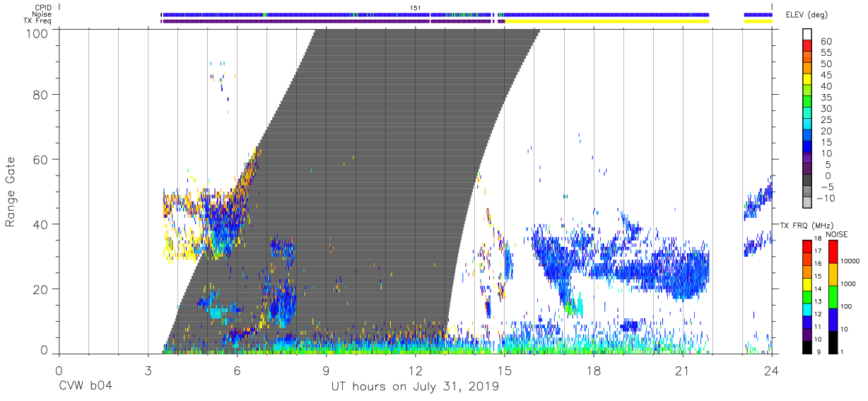Select the white top swatch of ELEV scale
The image size is (868, 401).
pyautogui.click(x=807, y=35)
